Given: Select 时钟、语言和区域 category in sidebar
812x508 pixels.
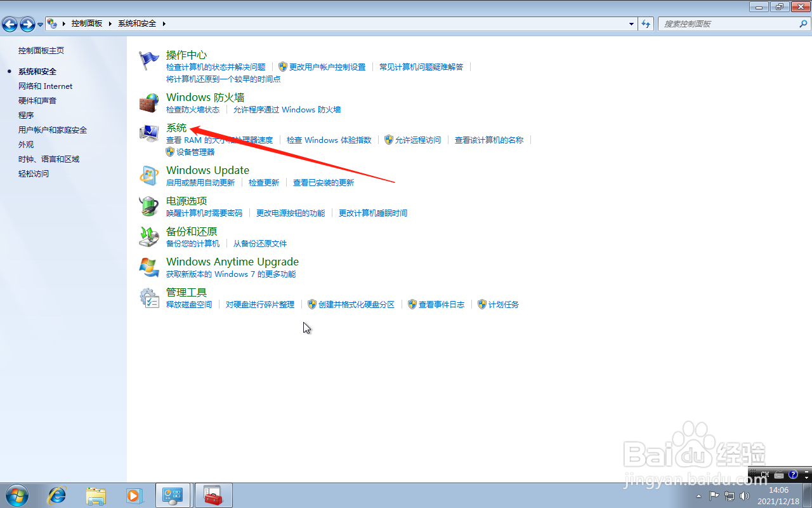Looking at the screenshot, I should pyautogui.click(x=49, y=159).
